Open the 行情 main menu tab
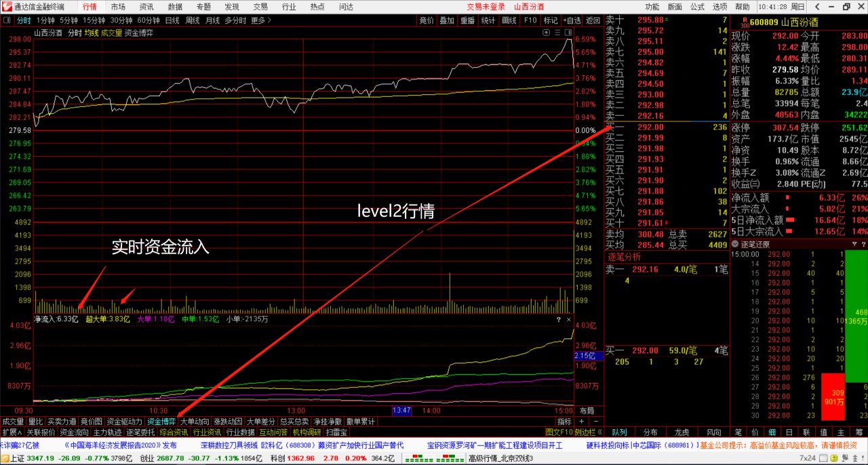The width and height of the screenshot is (868, 465). 90,6
